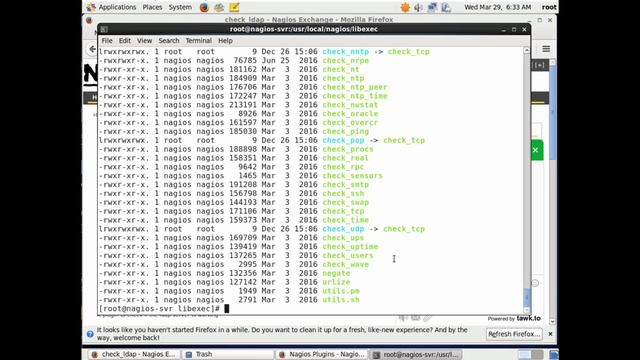
Task: Click Refresh Firefox button
Action: (514, 334)
